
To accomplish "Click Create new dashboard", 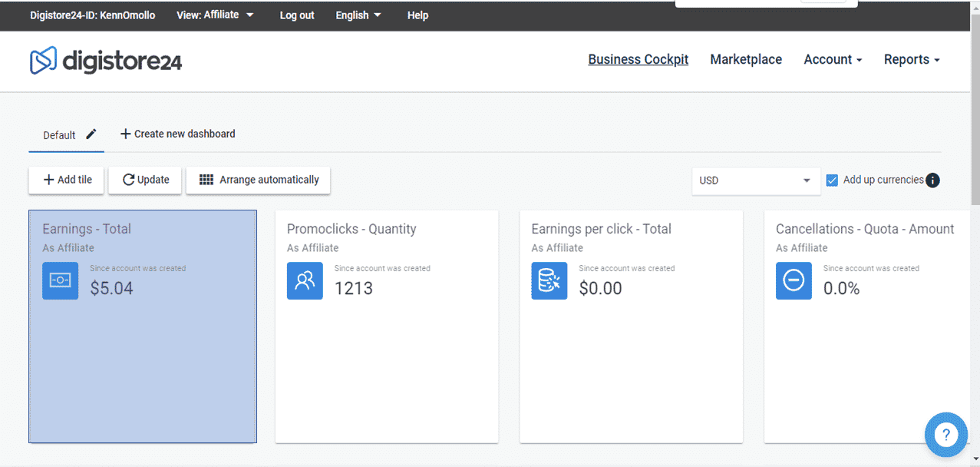I will (177, 134).
